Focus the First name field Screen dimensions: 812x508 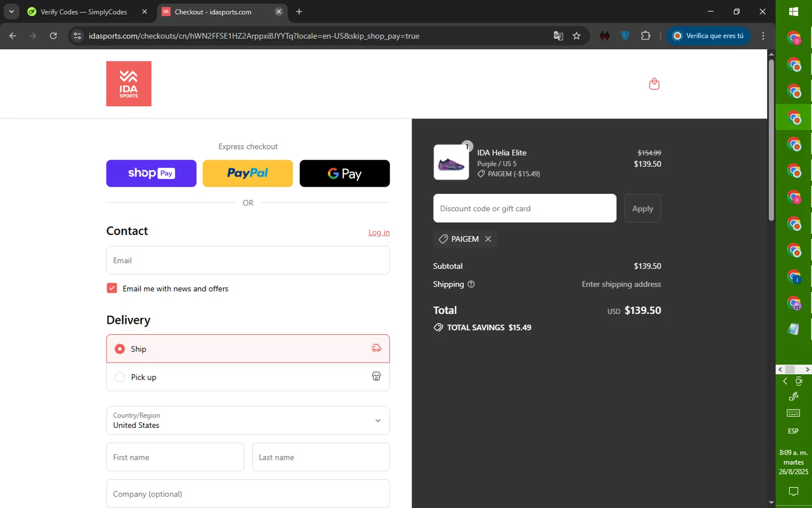tap(175, 457)
